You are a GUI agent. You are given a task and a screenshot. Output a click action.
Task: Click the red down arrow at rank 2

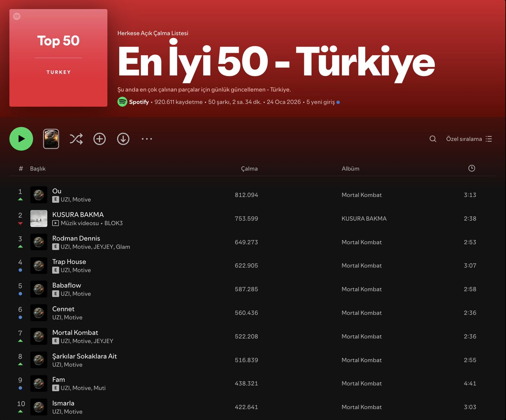click(20, 223)
